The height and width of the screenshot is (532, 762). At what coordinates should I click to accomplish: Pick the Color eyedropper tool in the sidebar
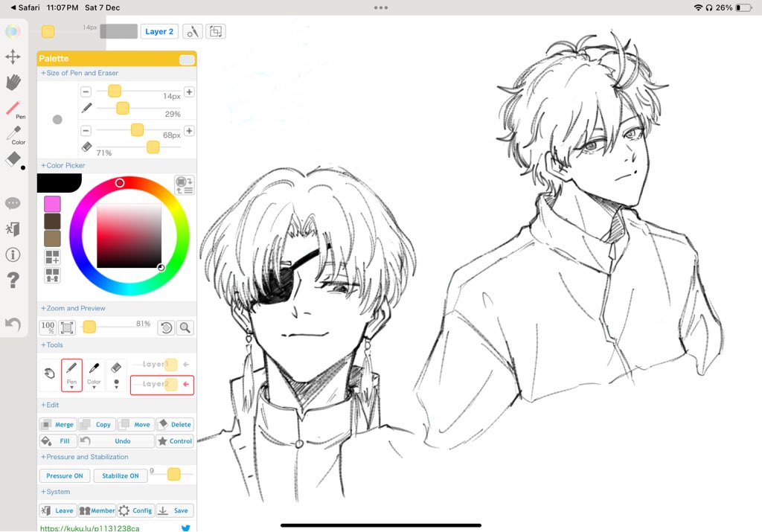pos(15,135)
